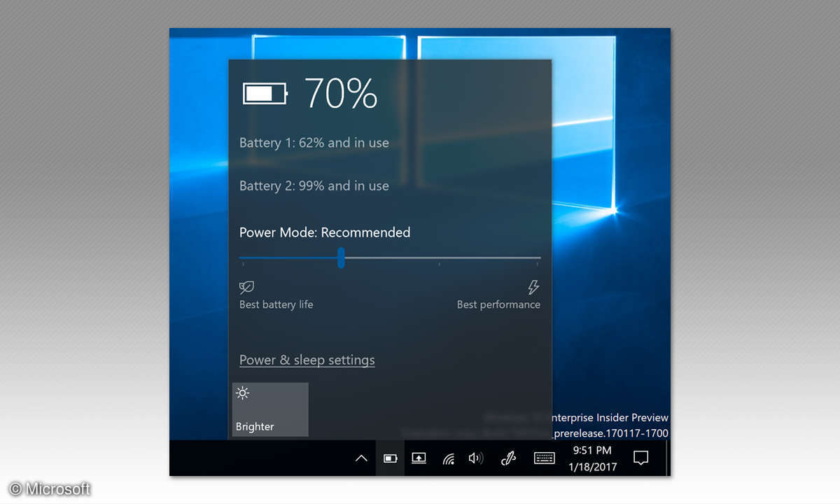The image size is (840, 504).
Task: Click the show desktop strip at taskbar edge
Action: [x=668, y=458]
